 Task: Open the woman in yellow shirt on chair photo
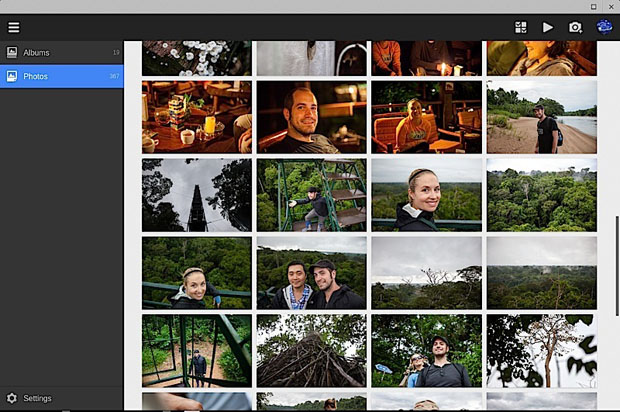pyautogui.click(x=426, y=117)
